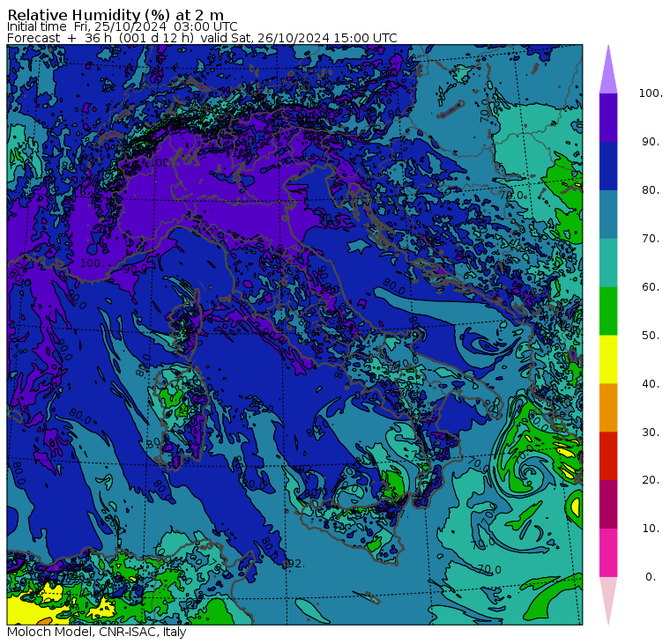Click the '100.' legend scale label
Image resolution: width=670 pixels, height=644 pixels.
pyautogui.click(x=651, y=93)
